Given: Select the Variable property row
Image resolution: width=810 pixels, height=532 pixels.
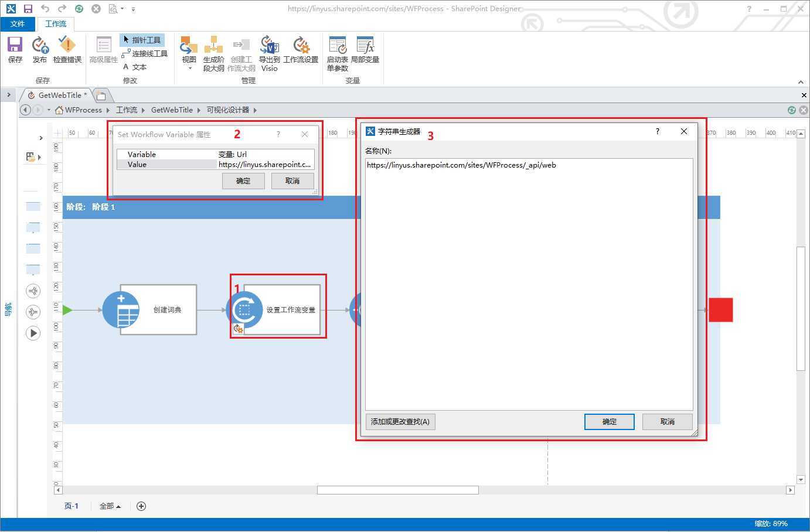Looking at the screenshot, I should click(x=215, y=154).
